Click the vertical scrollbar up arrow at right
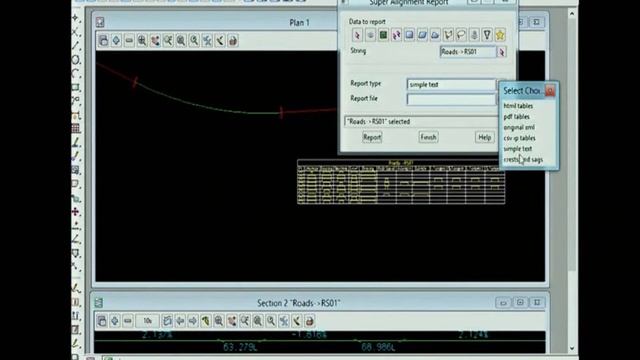640x360 pixels. tap(572, 13)
